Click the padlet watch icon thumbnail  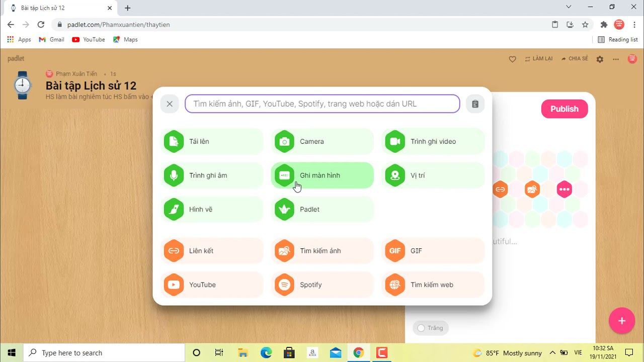pyautogui.click(x=22, y=85)
